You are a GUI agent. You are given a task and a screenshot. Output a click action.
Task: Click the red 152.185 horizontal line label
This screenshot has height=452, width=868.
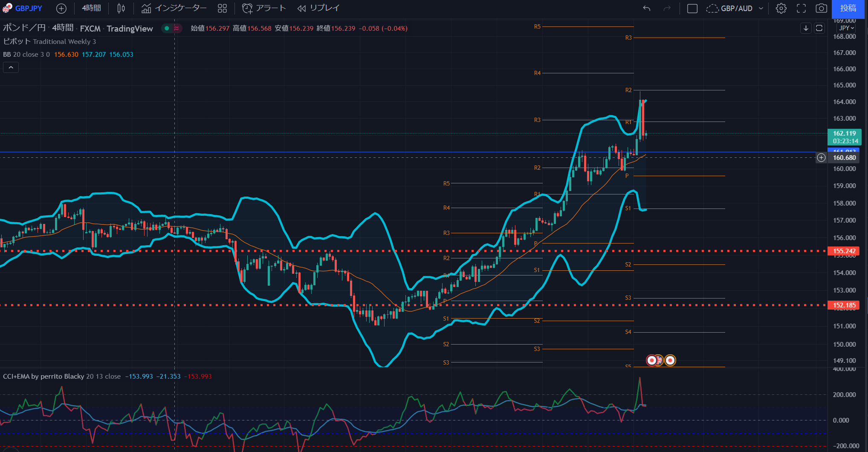pos(845,305)
